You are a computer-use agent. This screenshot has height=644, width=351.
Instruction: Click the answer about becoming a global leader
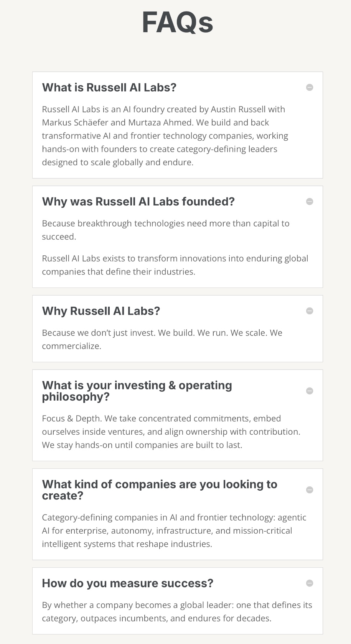(x=177, y=611)
